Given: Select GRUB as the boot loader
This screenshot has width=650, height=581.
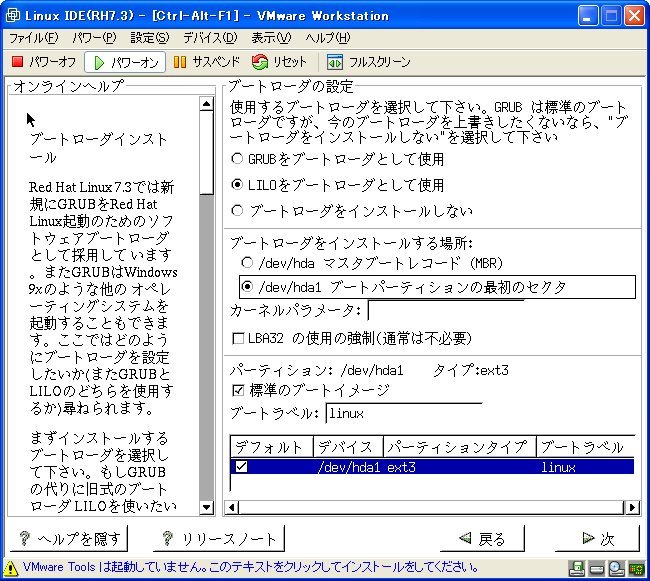Looking at the screenshot, I should pos(237,158).
